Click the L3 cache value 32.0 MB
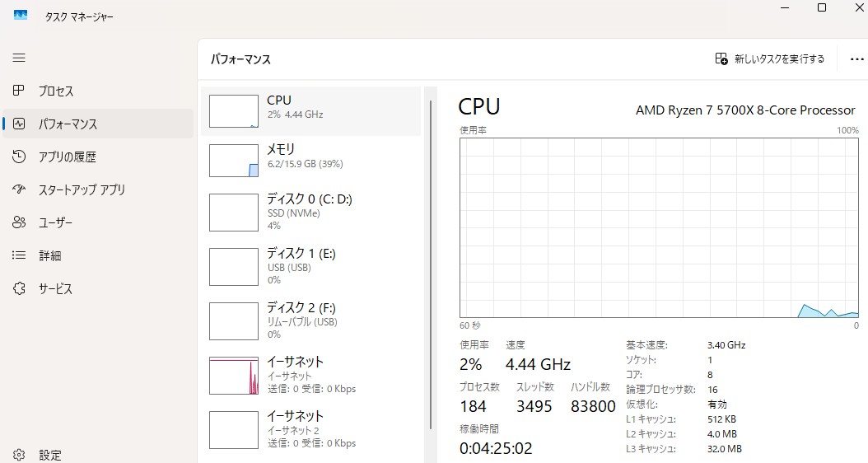Viewport: 868px width, 463px height. [x=725, y=449]
